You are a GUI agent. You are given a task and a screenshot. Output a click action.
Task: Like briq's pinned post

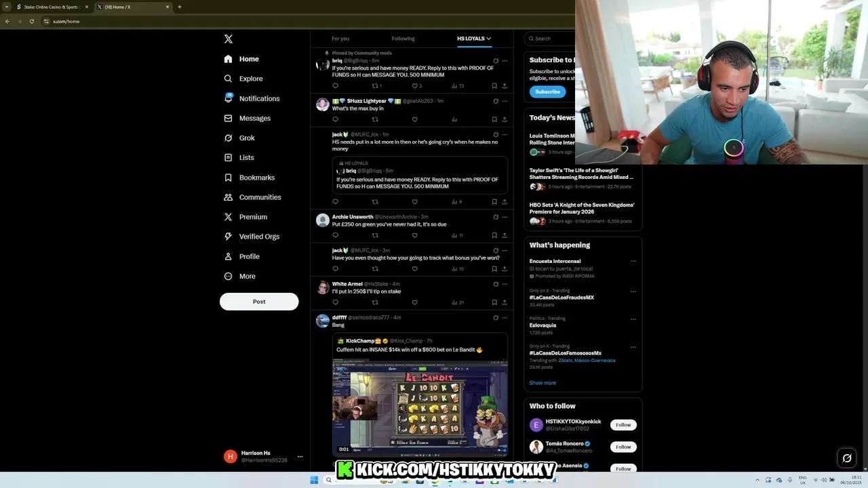(415, 86)
